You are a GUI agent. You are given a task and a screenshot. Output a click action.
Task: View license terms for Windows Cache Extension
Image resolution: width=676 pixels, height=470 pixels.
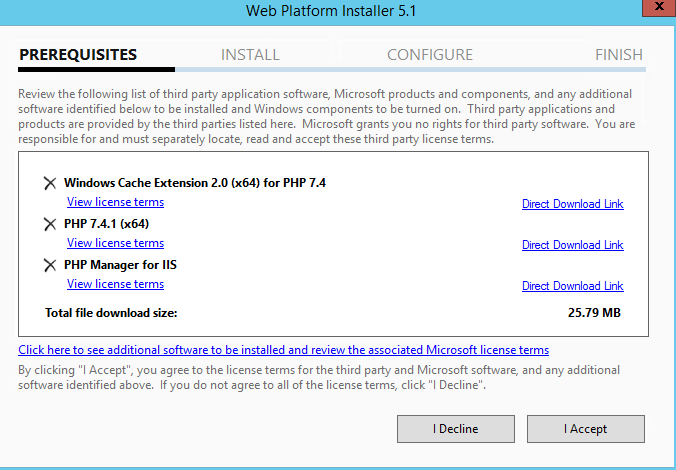point(116,202)
